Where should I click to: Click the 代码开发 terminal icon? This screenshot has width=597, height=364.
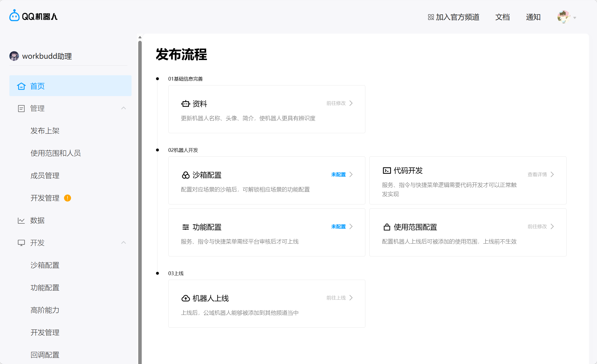tap(387, 171)
